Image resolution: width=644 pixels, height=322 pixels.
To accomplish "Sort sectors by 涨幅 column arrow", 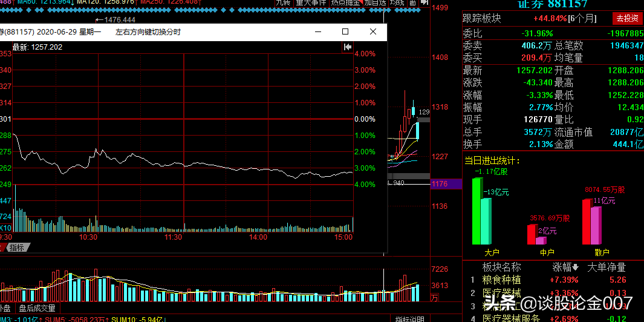I will (x=576, y=268).
